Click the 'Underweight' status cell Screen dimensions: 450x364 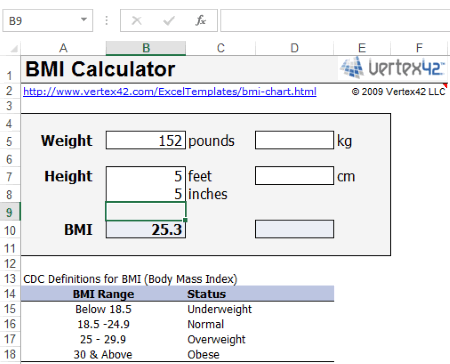[219, 309]
